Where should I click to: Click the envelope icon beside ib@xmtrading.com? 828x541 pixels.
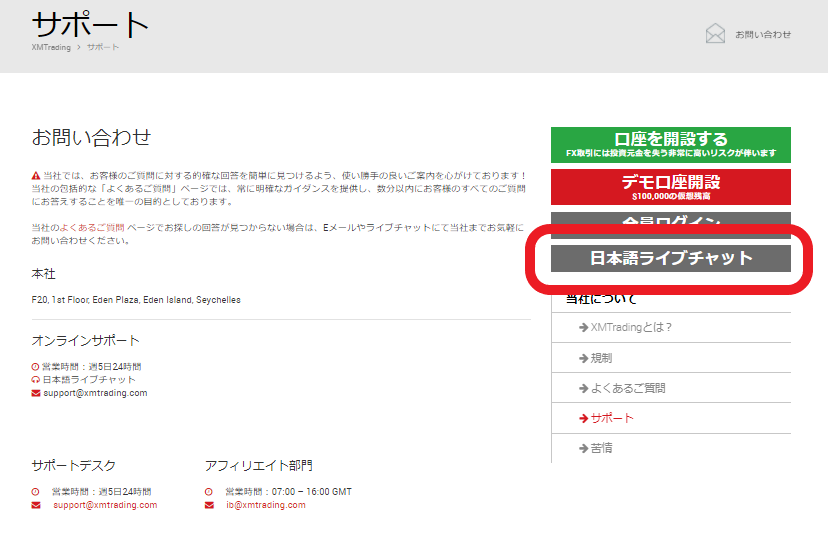click(x=209, y=505)
